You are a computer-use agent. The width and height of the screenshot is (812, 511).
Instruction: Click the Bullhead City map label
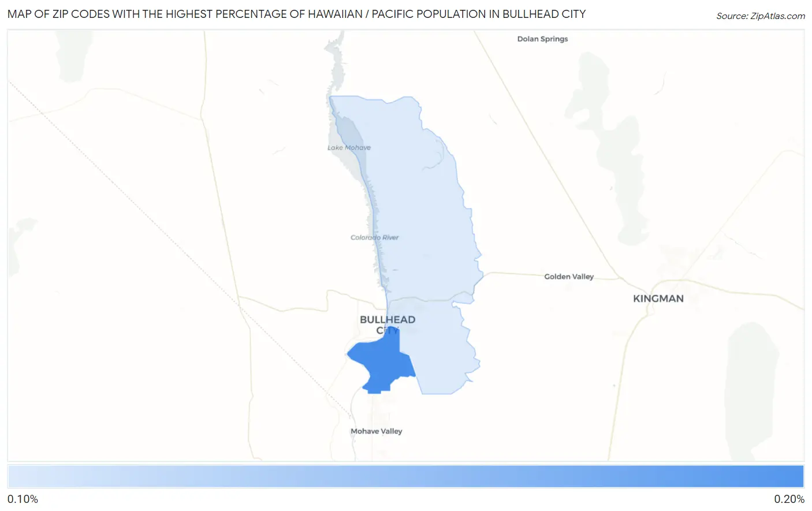click(388, 324)
